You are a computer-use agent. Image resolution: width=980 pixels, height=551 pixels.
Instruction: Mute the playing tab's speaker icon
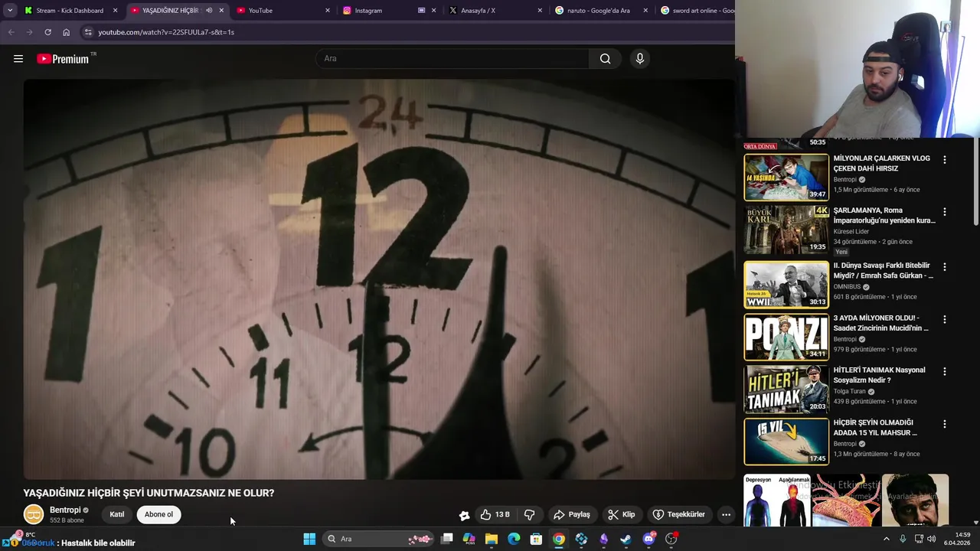[209, 11]
